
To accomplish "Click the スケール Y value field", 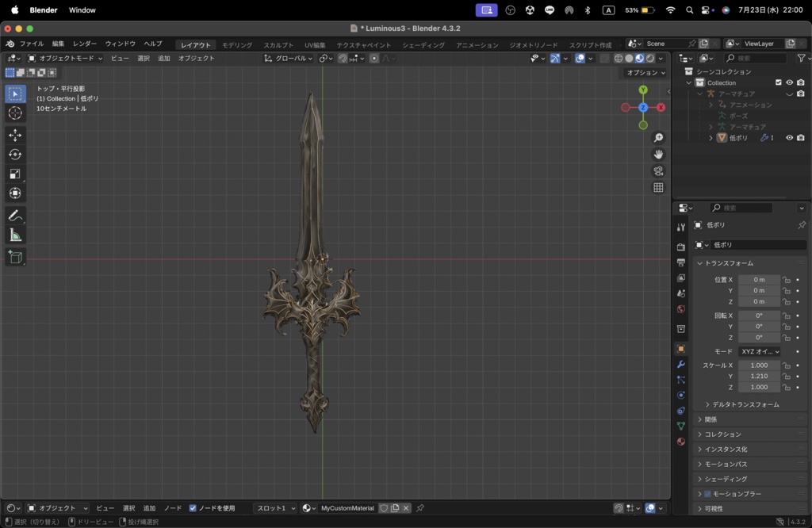I will coord(758,377).
